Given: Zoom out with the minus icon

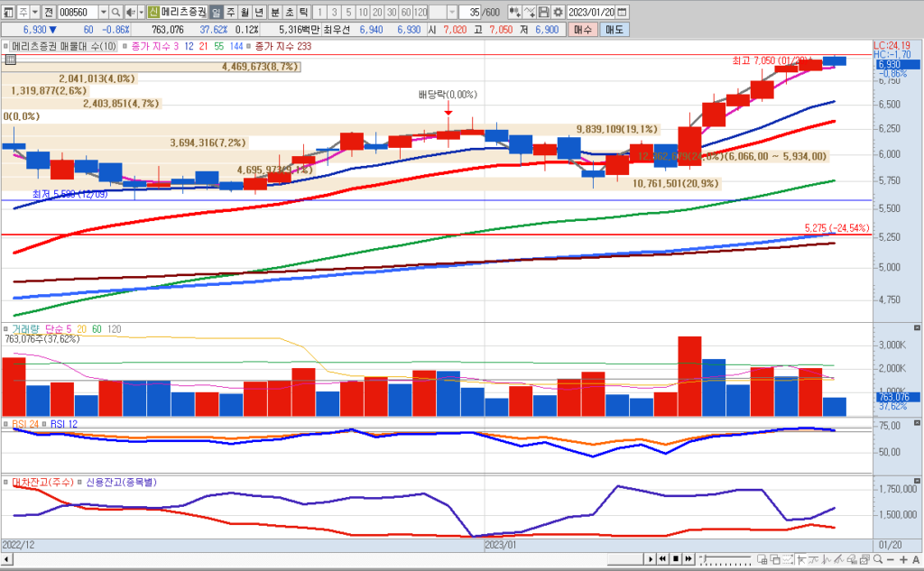Looking at the screenshot, I should [889, 560].
